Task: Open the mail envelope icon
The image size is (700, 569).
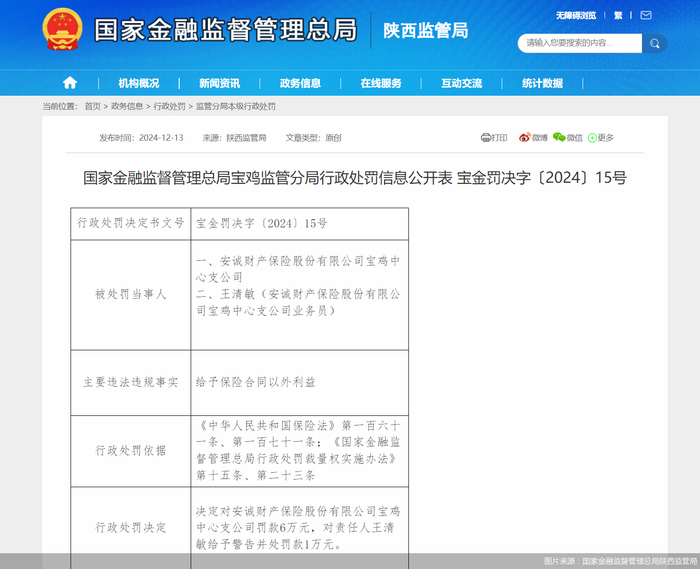Action: point(646,15)
